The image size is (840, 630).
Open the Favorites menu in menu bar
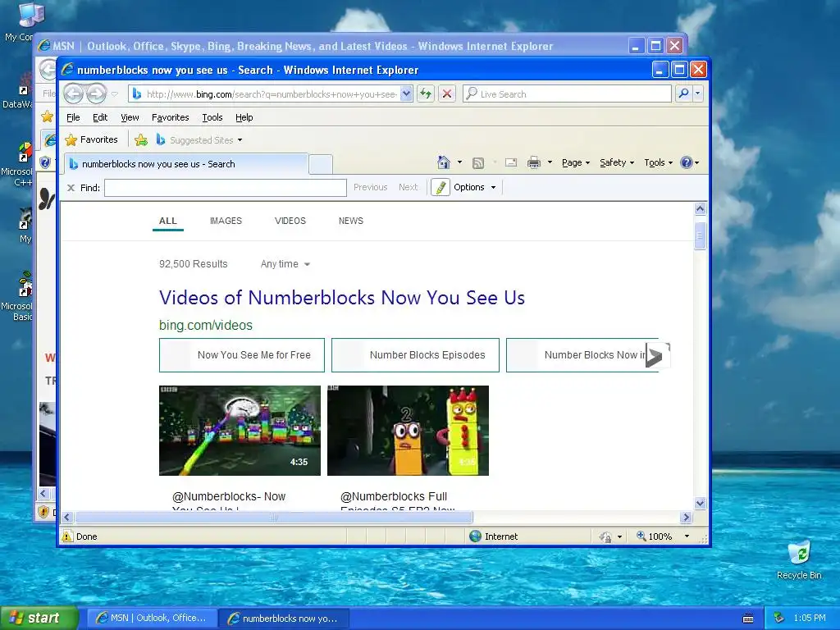171,117
